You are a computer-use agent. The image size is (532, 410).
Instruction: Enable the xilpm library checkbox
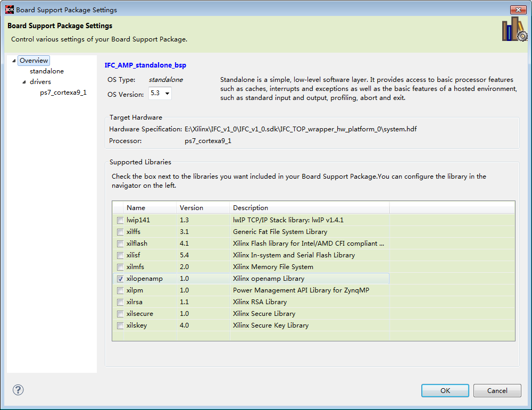120,291
